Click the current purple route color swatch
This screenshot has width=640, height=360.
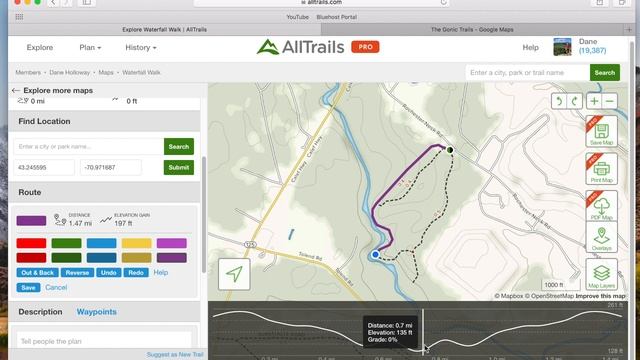(x=31, y=221)
